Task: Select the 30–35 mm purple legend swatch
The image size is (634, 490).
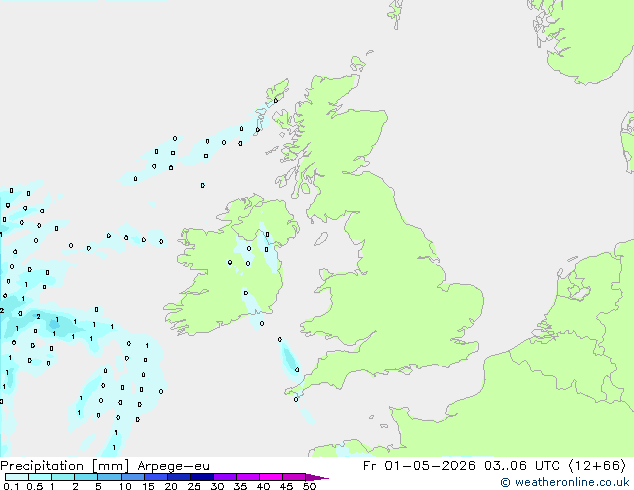Action: (225, 477)
